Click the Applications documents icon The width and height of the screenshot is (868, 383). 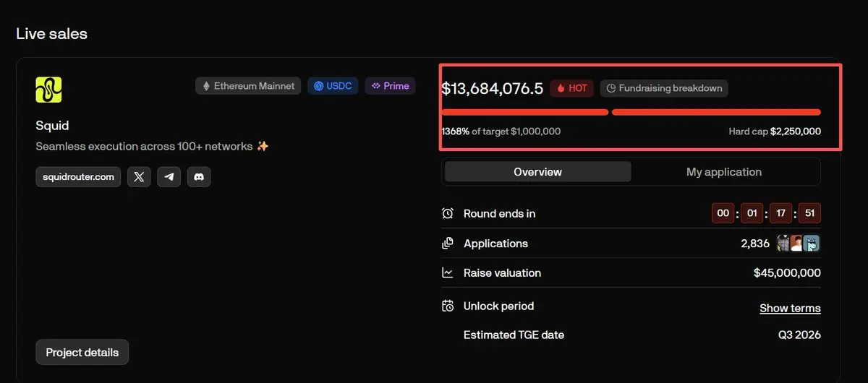[448, 244]
